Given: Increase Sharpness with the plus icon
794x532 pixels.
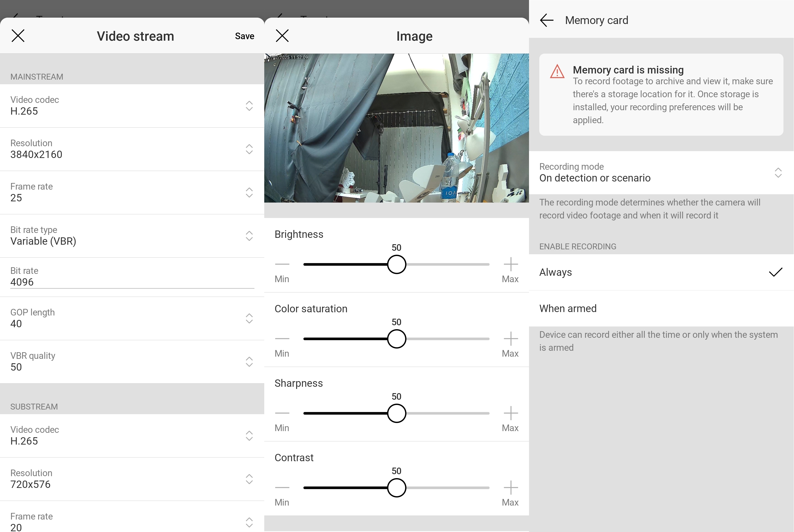Looking at the screenshot, I should [x=510, y=413].
